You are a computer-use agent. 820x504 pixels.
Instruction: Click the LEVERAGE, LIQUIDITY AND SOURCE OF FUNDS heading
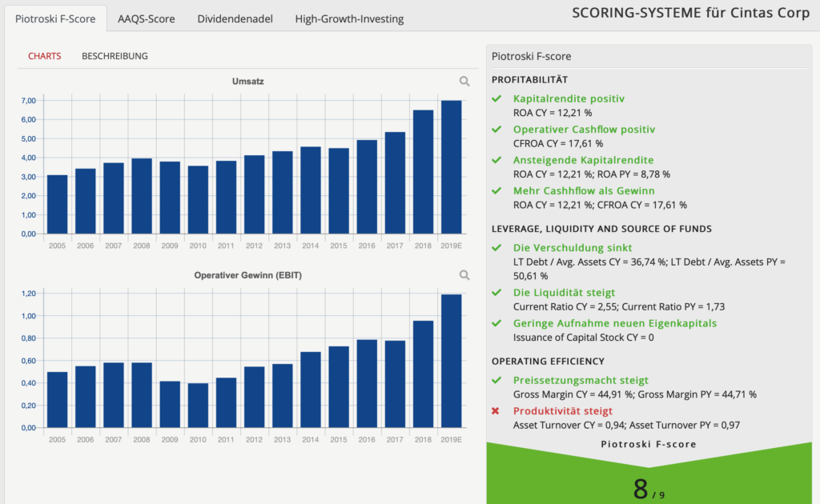[x=601, y=229]
